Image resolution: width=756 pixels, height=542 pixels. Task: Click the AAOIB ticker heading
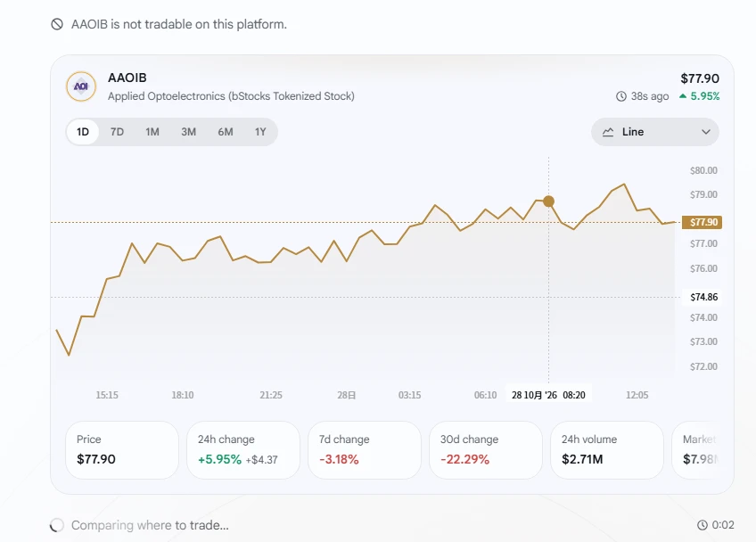[127, 78]
